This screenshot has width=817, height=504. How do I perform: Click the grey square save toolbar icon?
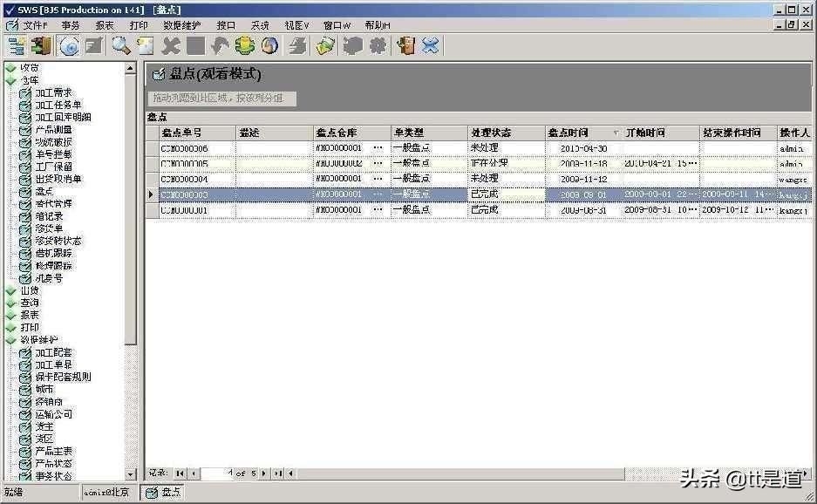[x=195, y=46]
